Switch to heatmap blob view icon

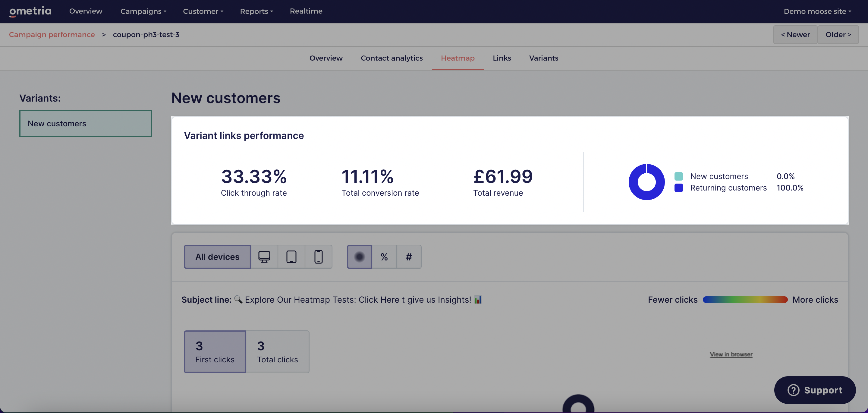[360, 257]
